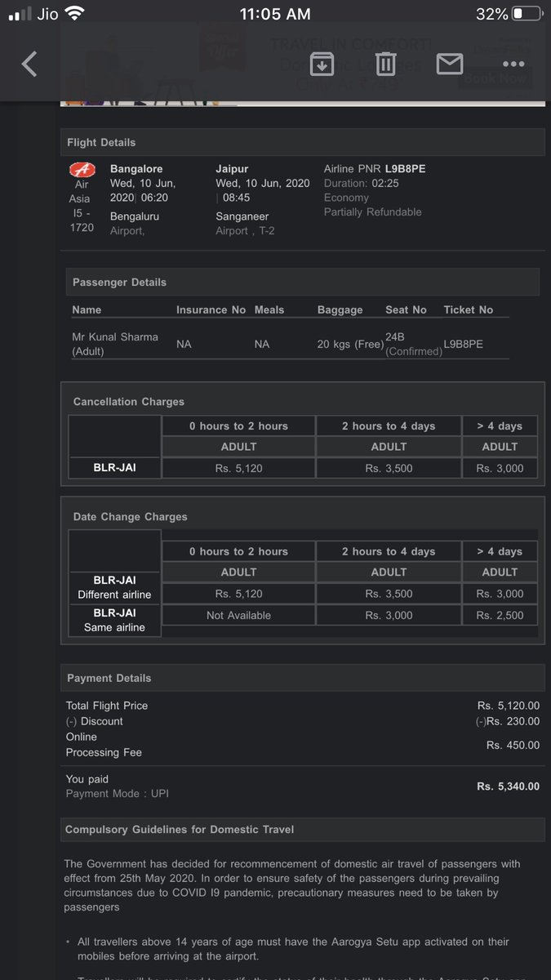Tap Rs. 5,120 in Cancellation Charges
The height and width of the screenshot is (980, 551).
point(238,468)
